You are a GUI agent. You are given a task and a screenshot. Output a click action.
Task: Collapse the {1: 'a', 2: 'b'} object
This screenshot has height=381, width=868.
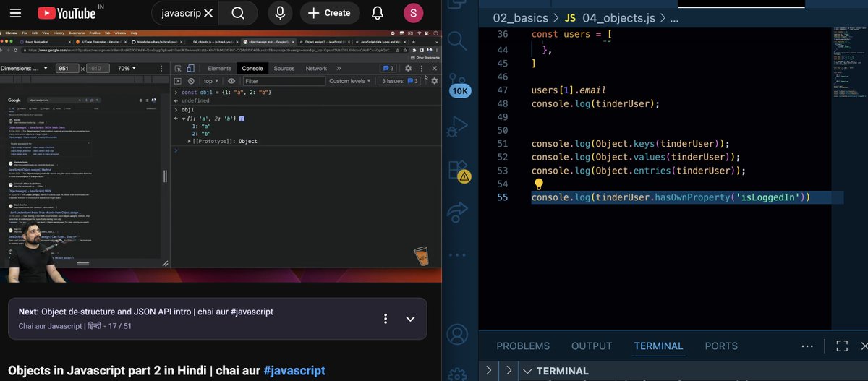(184, 118)
